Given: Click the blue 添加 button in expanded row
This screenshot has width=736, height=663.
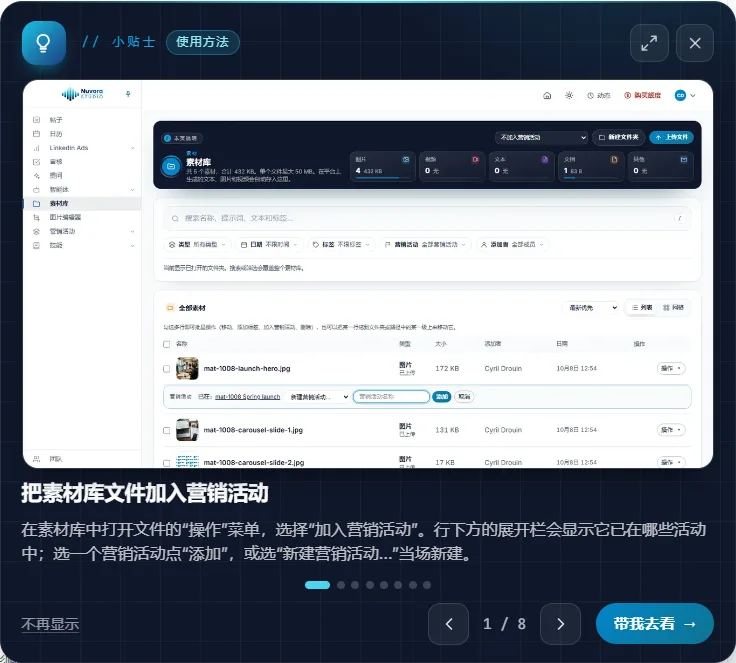Looking at the screenshot, I should [x=441, y=397].
